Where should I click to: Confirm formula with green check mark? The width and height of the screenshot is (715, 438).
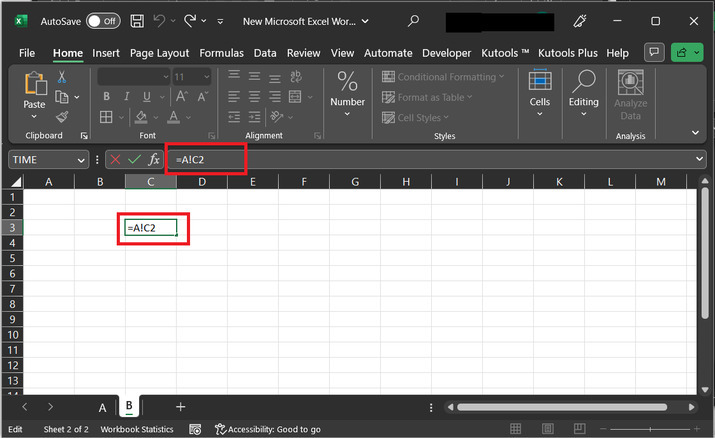point(135,160)
